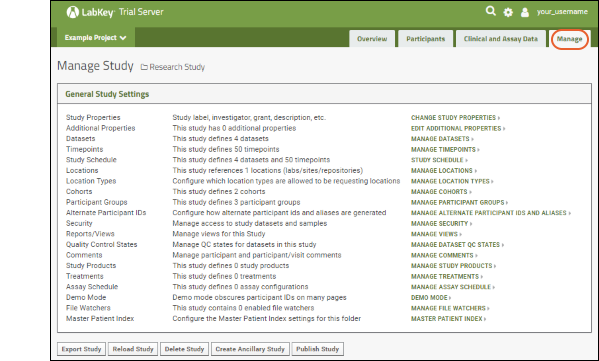Open the Manage Locations link
Viewport: 599px width, 361px height.
tap(444, 171)
